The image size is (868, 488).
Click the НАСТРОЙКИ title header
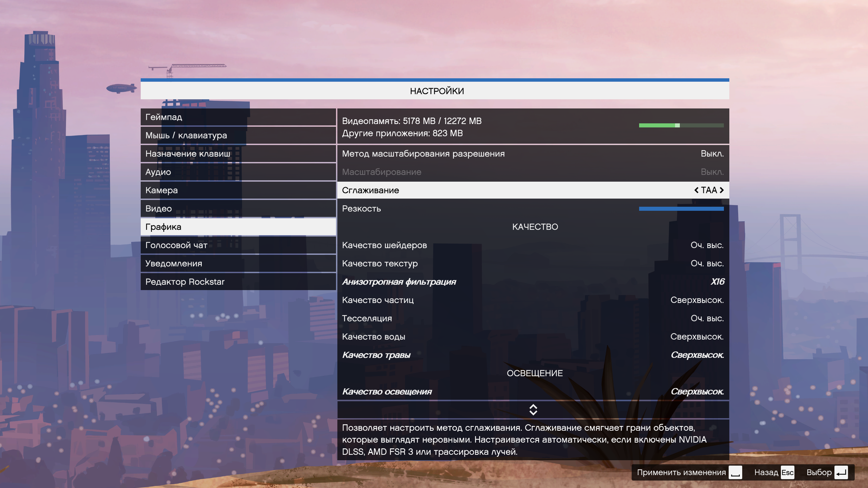click(437, 91)
